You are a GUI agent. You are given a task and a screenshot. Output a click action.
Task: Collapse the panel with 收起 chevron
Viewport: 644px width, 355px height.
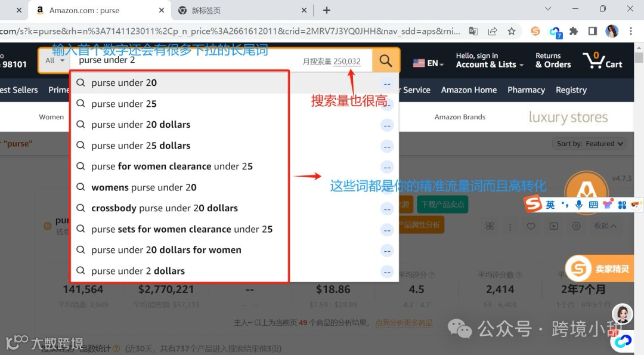point(605,226)
